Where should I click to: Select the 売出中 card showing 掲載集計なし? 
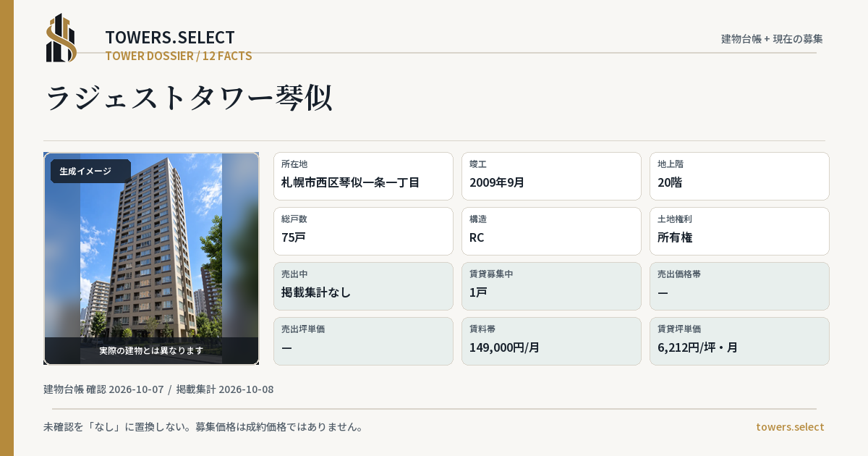363,286
